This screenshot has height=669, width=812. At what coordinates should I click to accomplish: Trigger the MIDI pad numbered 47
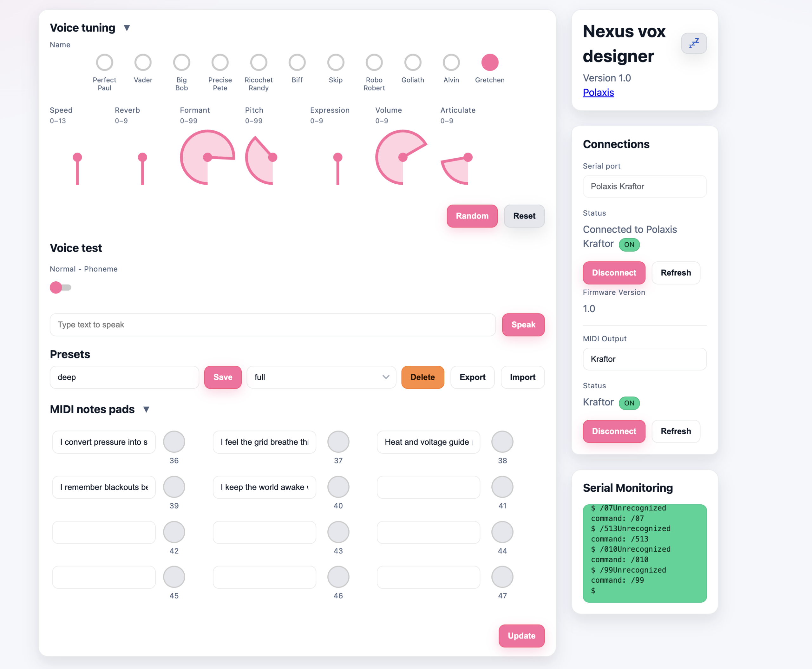(502, 577)
